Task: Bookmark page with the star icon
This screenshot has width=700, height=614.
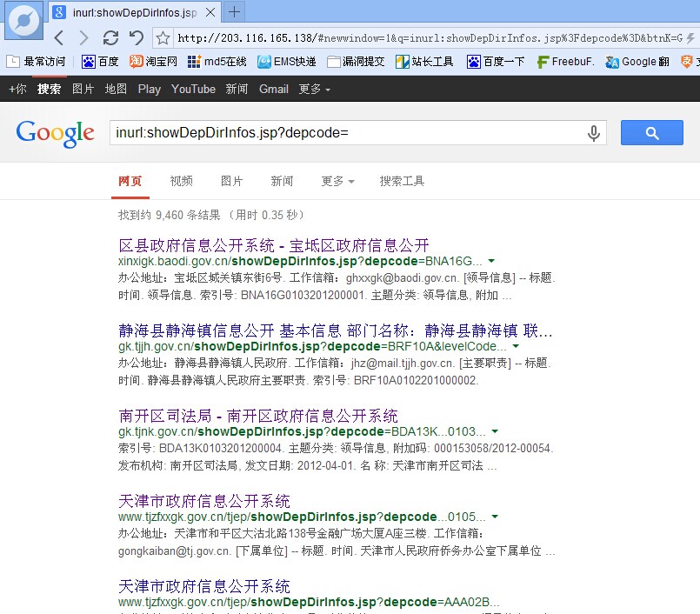Action: point(163,38)
